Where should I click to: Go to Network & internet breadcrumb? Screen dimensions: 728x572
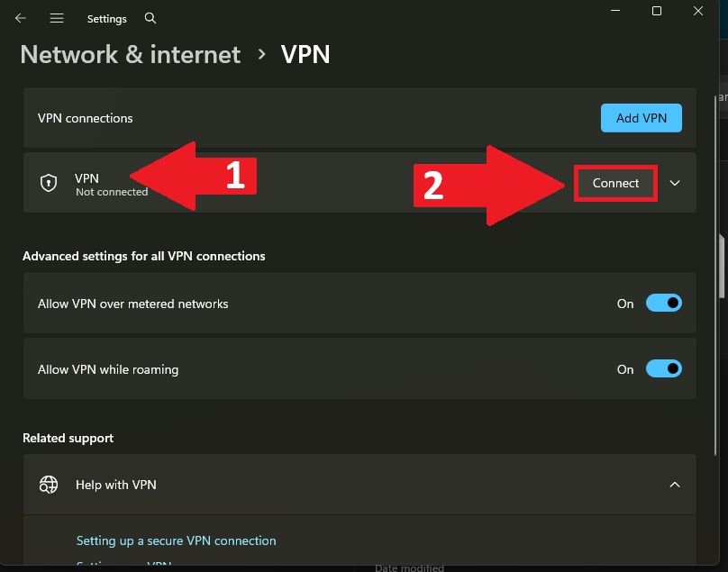tap(131, 55)
